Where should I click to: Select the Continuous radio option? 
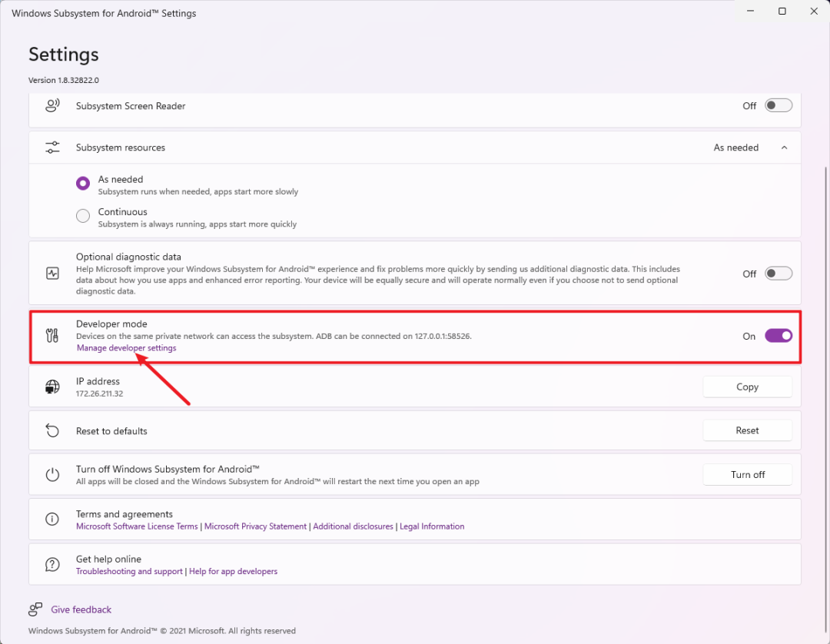tap(82, 216)
